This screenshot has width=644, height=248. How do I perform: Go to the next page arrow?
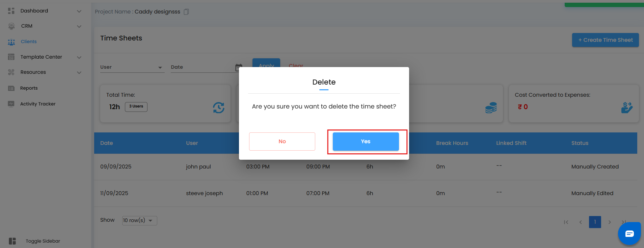(610, 222)
